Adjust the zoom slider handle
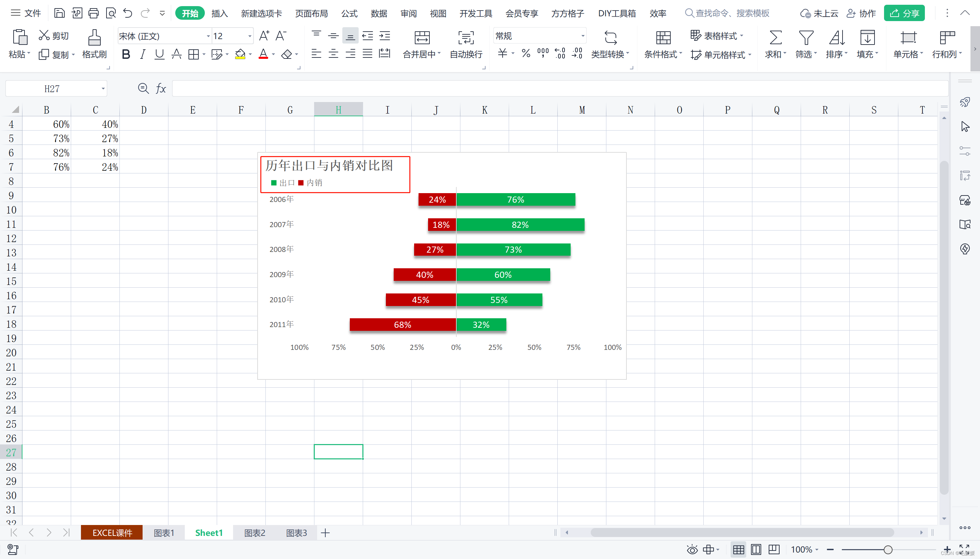Screen dimensions: 980x559 [888, 550]
